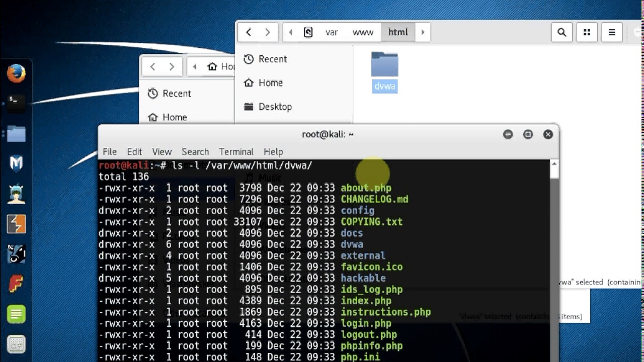Viewport: 644px width, 362px height.
Task: Click instructions.php in terminal listing
Action: coord(385,312)
